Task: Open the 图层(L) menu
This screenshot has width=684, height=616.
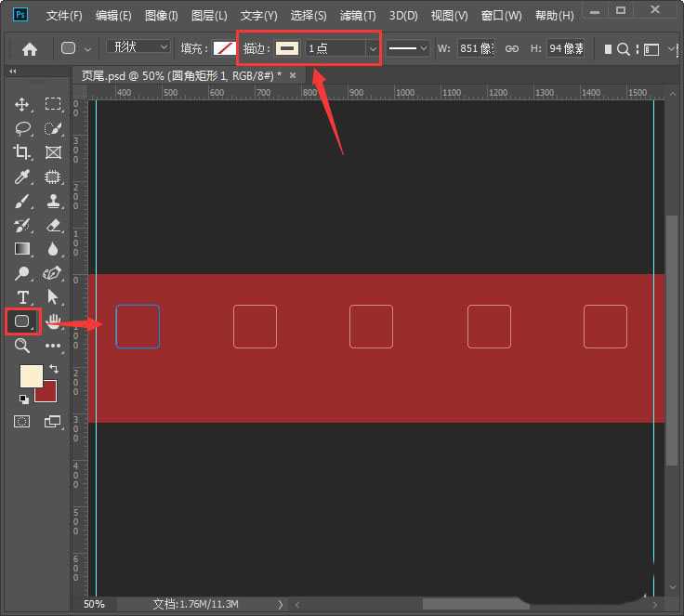Action: (x=208, y=16)
